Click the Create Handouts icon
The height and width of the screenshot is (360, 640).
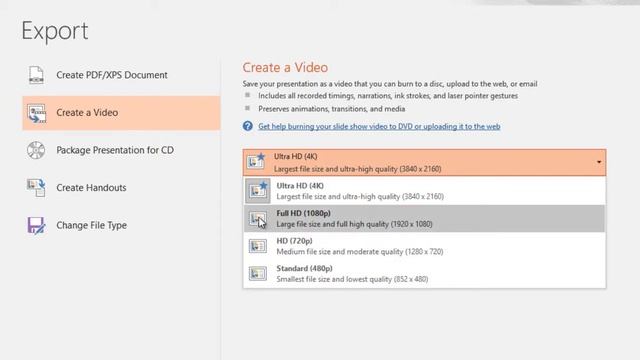[36, 188]
